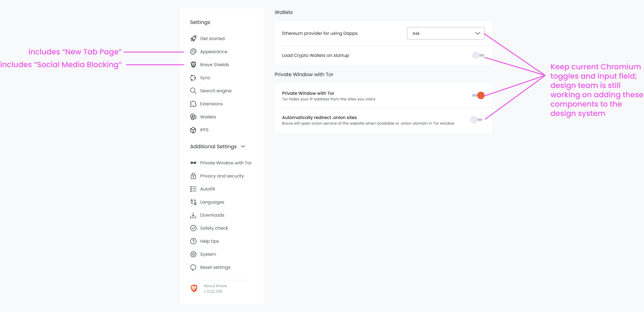This screenshot has width=644, height=312.
Task: Click the Wallets section heading
Action: point(284,12)
